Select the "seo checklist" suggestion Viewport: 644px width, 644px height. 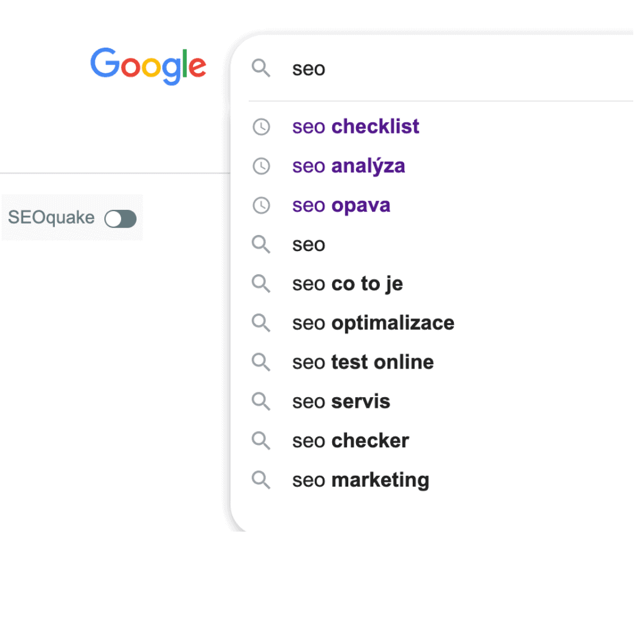point(356,126)
